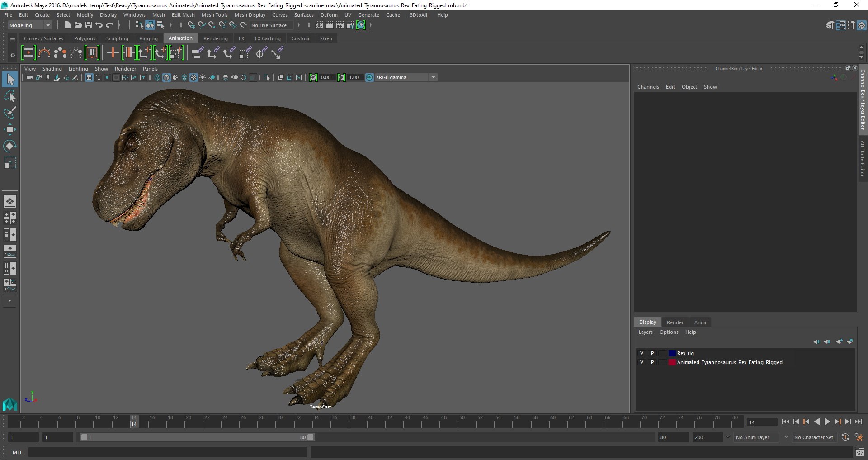Toggle playback P of Animated_Tyrannosaurus_Rex_Eating_Rigged layer
Image resolution: width=868 pixels, height=460 pixels.
click(652, 362)
